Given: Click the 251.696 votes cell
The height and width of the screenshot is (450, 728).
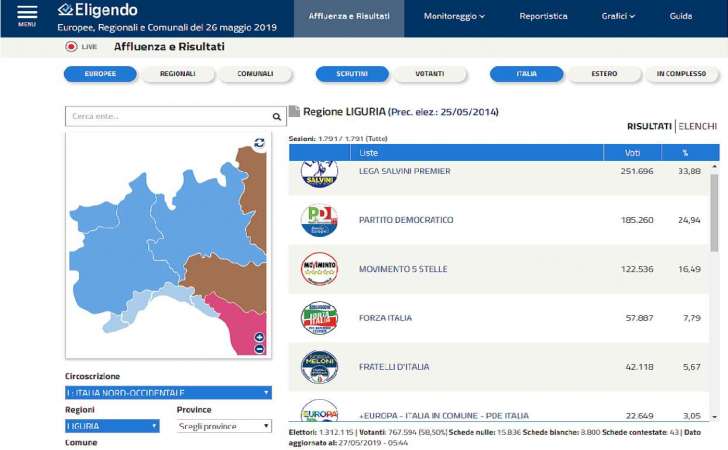Looking at the screenshot, I should (637, 171).
